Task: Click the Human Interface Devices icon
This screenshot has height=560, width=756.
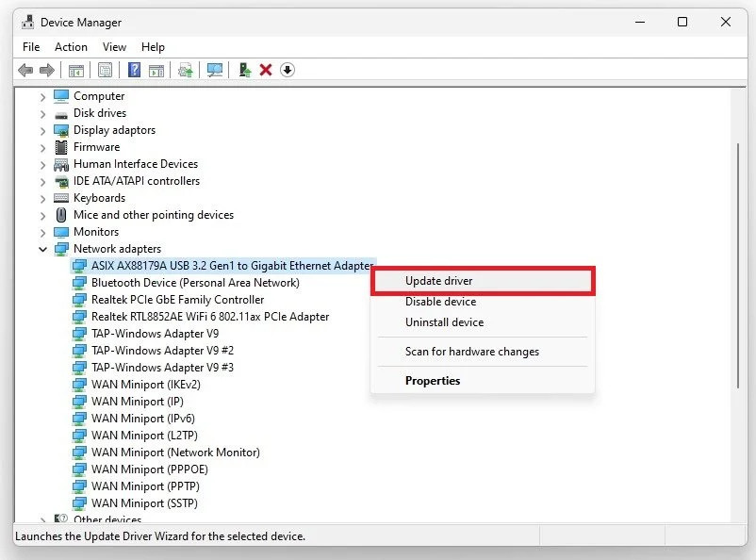Action: coord(61,164)
